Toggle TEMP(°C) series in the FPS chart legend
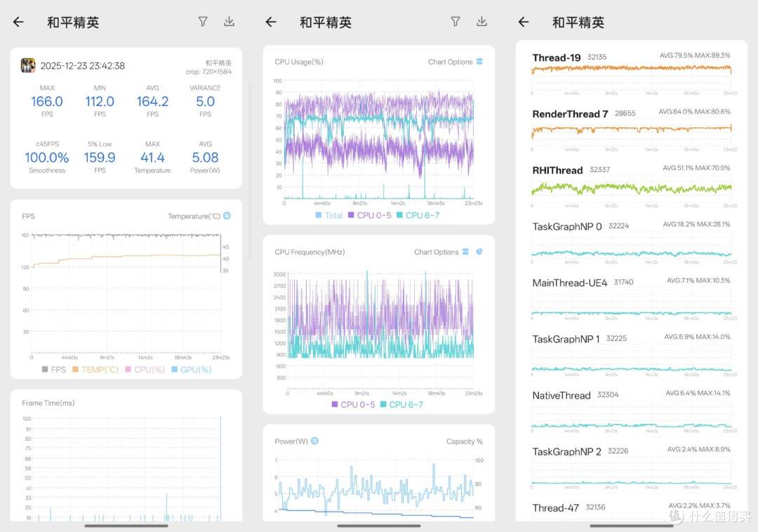 click(95, 370)
